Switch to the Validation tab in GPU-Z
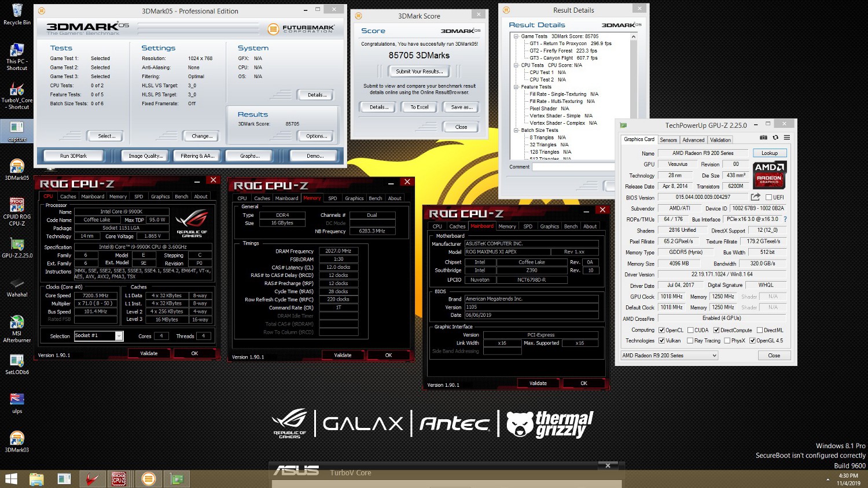Screen dimensions: 868x488 tap(720, 140)
